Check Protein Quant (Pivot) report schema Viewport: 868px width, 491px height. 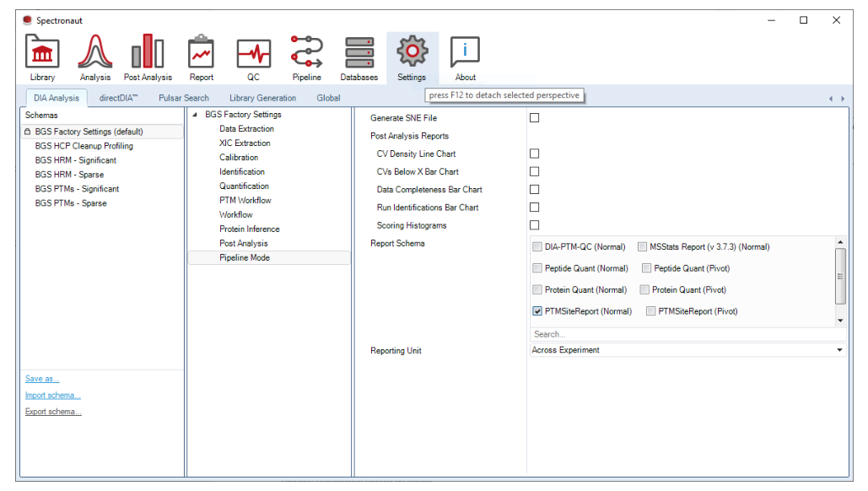click(x=644, y=289)
